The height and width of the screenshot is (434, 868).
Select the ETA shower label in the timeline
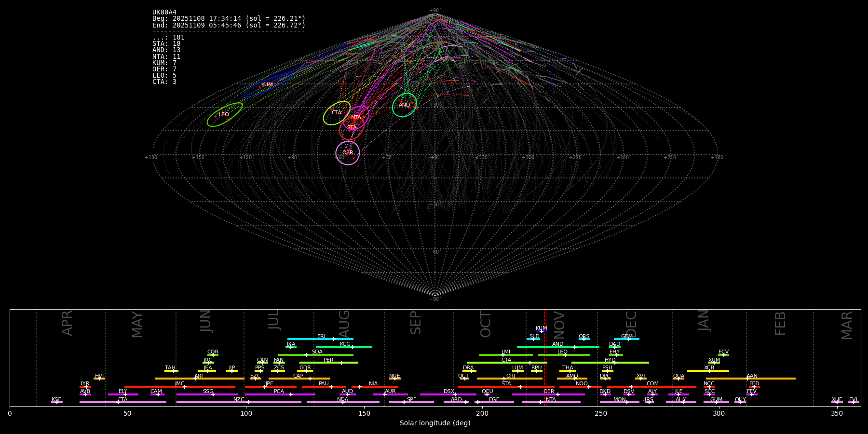(123, 400)
